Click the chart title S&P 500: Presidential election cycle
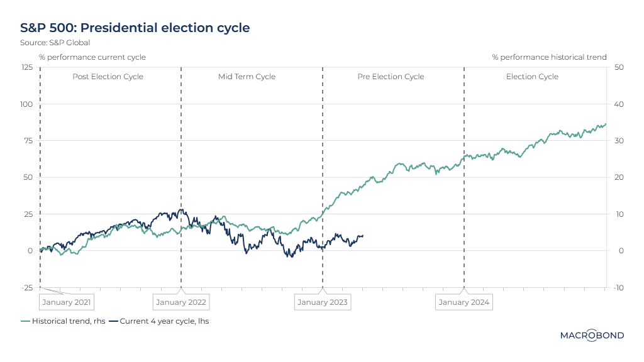Image resolution: width=644 pixels, height=362 pixels. [x=135, y=28]
